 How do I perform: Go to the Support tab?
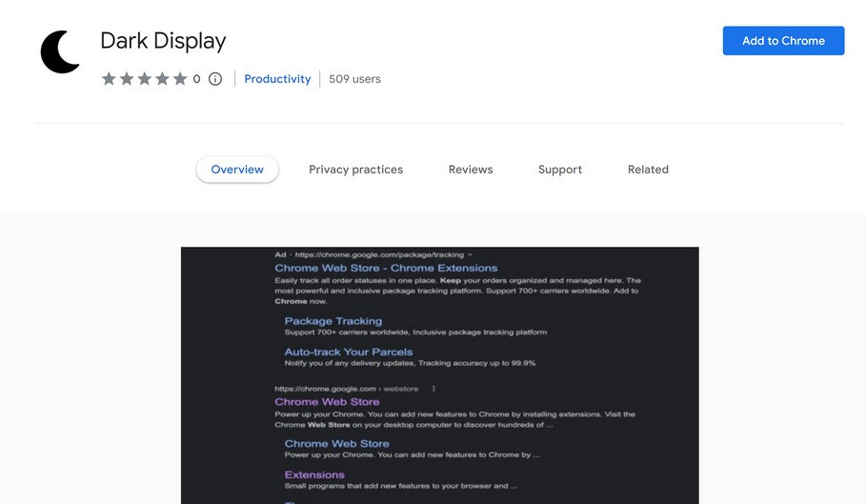[559, 170]
